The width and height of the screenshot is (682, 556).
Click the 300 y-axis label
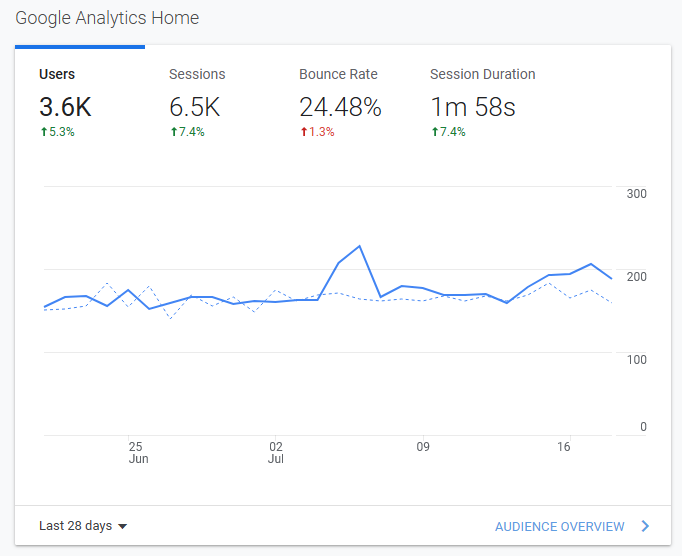tap(636, 194)
